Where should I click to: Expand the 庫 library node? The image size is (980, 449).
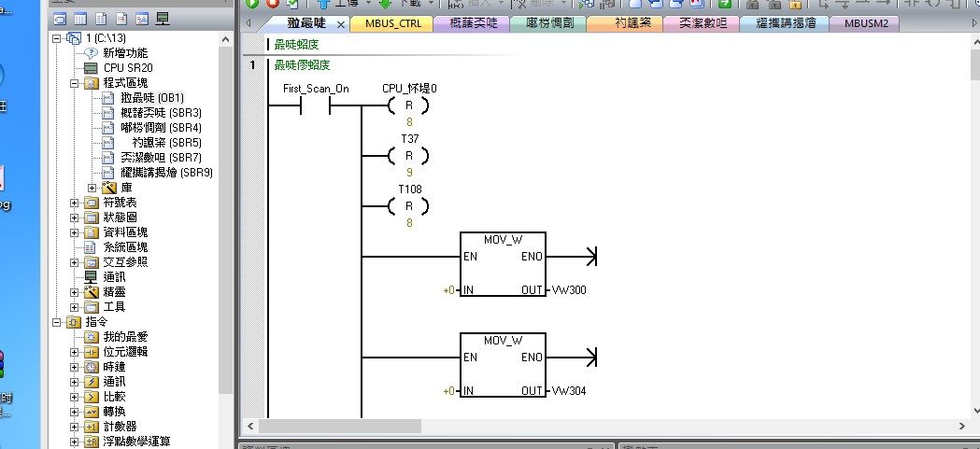[92, 188]
